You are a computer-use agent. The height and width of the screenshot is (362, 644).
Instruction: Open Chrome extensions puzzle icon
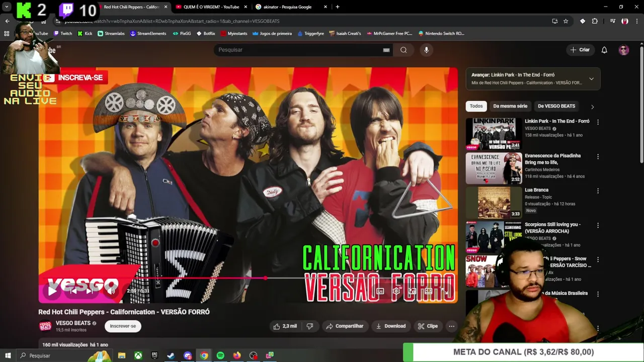point(595,21)
